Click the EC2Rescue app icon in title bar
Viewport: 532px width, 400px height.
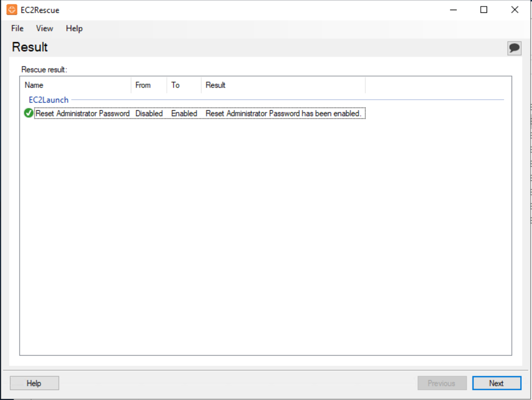point(12,10)
